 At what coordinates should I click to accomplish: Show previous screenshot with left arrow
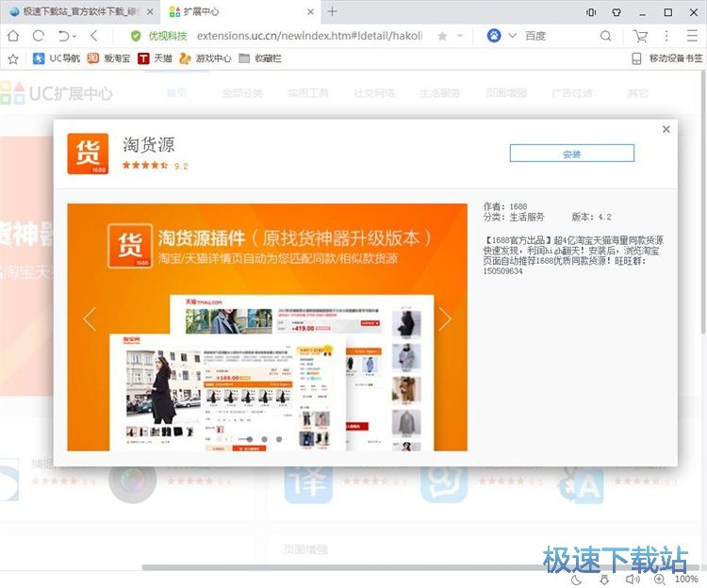[x=90, y=319]
